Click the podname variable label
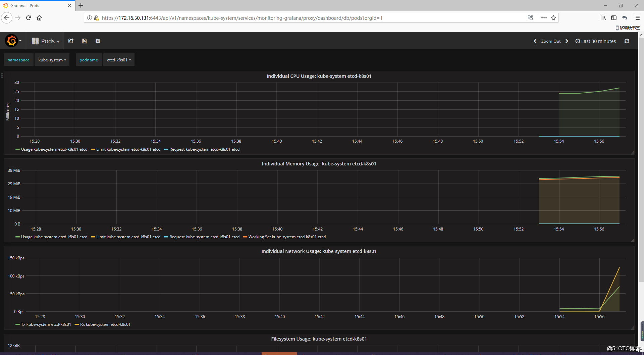Screen dimensions: 644x355 [89, 60]
